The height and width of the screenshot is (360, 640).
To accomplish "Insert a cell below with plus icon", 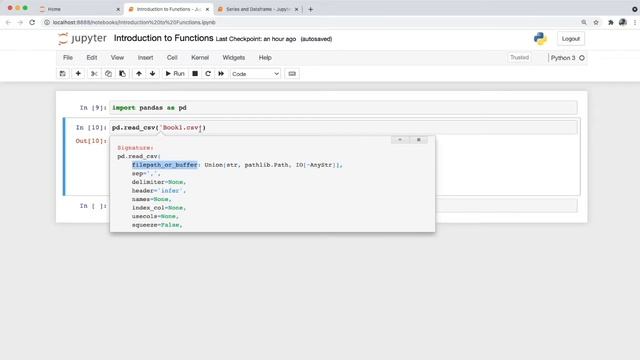I will (78, 73).
